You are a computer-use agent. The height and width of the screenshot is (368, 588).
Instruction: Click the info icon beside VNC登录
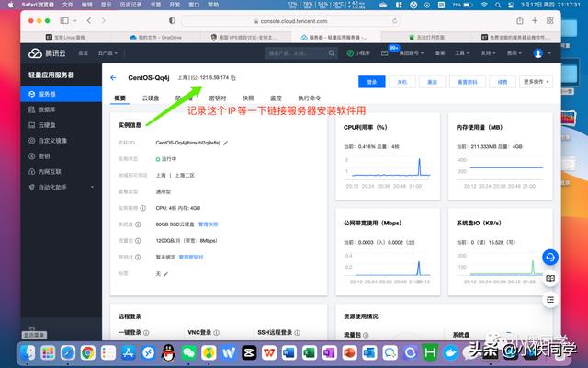(217, 333)
